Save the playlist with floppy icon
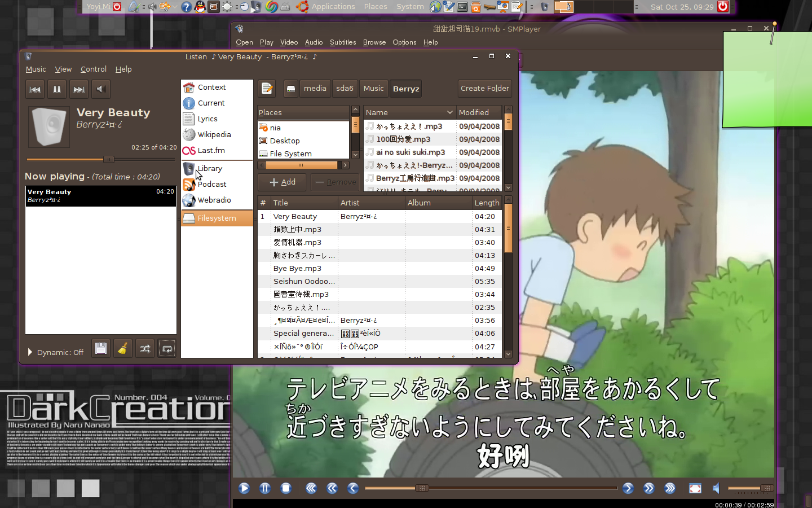Image resolution: width=812 pixels, height=508 pixels. 101,349
